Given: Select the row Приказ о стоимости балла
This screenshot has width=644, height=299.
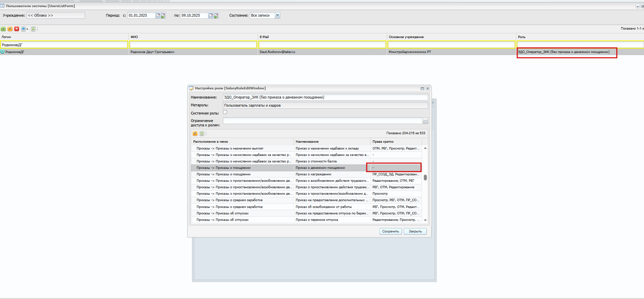Looking at the screenshot, I should tap(307, 161).
